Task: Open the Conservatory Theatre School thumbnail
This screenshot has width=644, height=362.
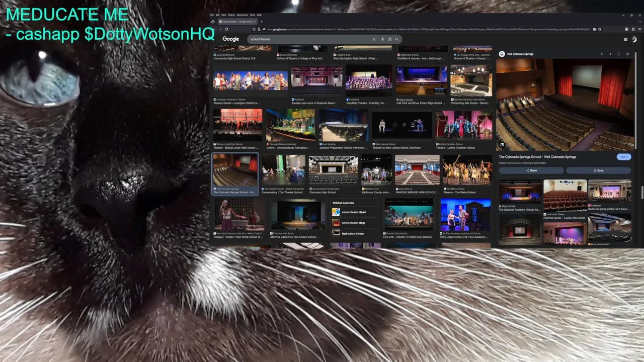Action: (x=283, y=170)
